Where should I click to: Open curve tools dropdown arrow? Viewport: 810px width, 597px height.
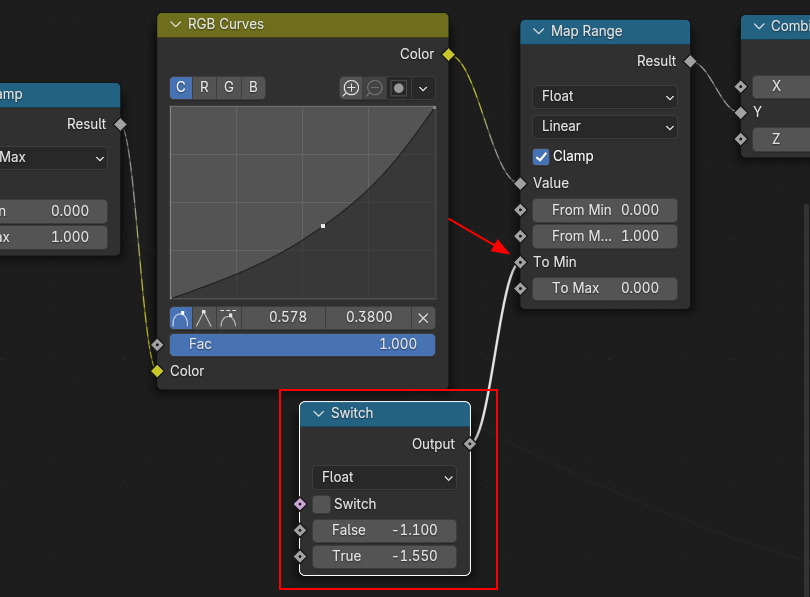423,88
